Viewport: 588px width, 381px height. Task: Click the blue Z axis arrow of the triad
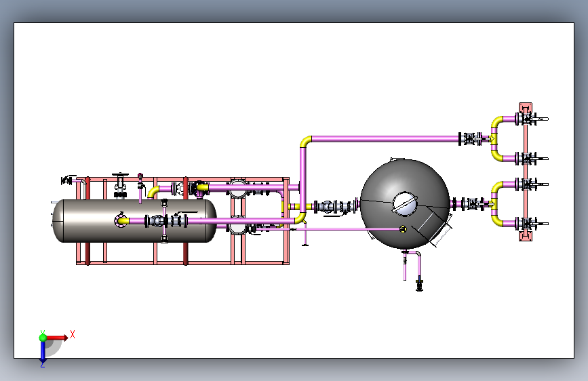[43, 352]
